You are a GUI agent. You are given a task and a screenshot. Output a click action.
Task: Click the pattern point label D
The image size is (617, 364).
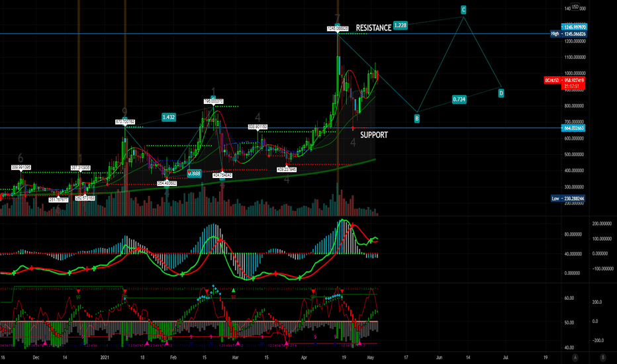501,93
